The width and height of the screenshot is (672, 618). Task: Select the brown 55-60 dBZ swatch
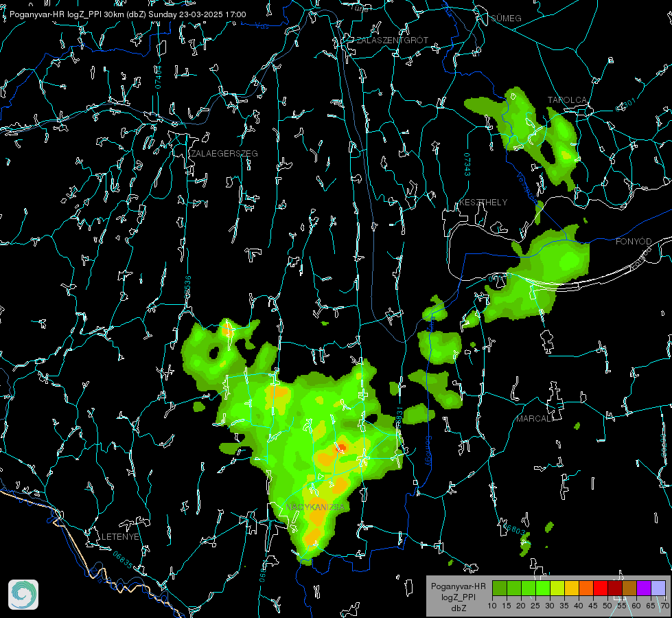pyautogui.click(x=629, y=588)
